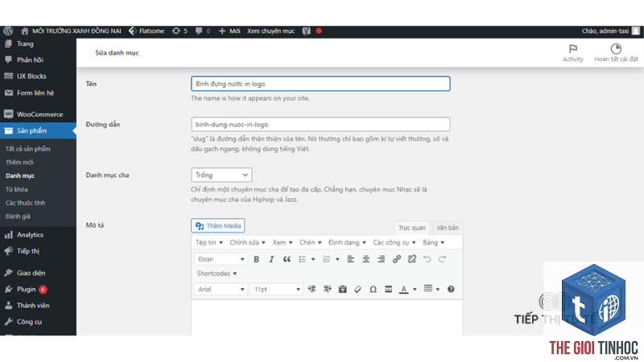644x362 pixels.
Task: Open the Chào, admin-taxi account menu
Action: tap(610, 31)
